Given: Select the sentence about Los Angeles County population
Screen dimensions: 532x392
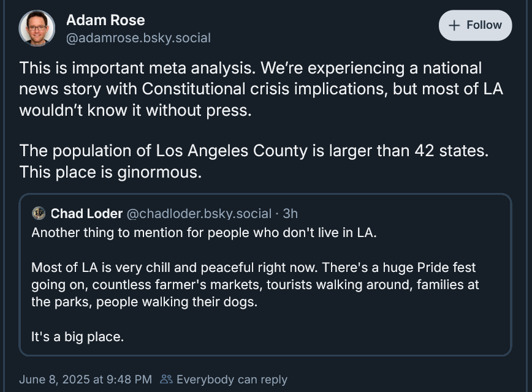Looking at the screenshot, I should [x=254, y=151].
